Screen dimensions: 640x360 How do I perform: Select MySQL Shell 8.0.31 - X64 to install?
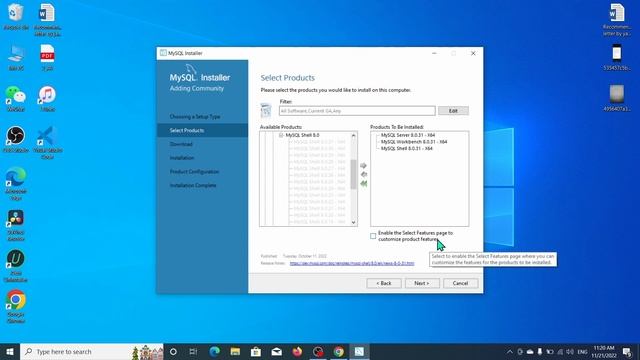[407, 149]
